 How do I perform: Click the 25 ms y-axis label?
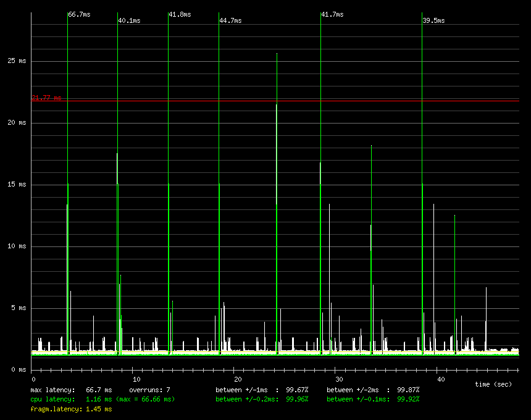point(17,61)
